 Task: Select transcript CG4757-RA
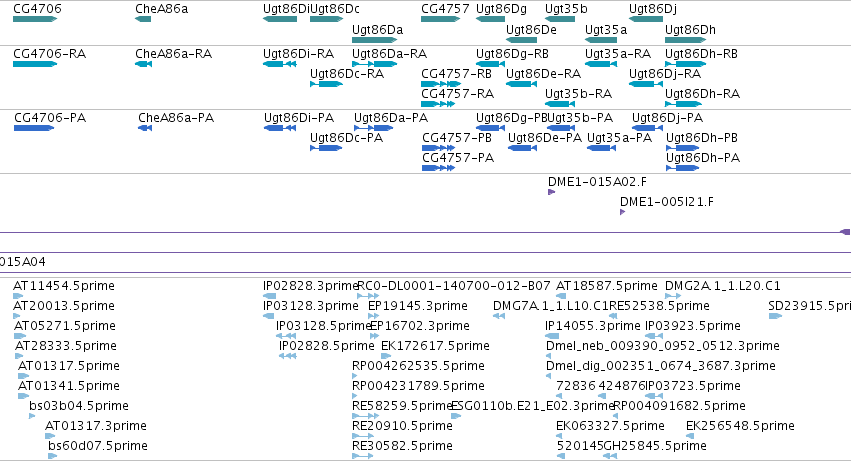[437, 104]
